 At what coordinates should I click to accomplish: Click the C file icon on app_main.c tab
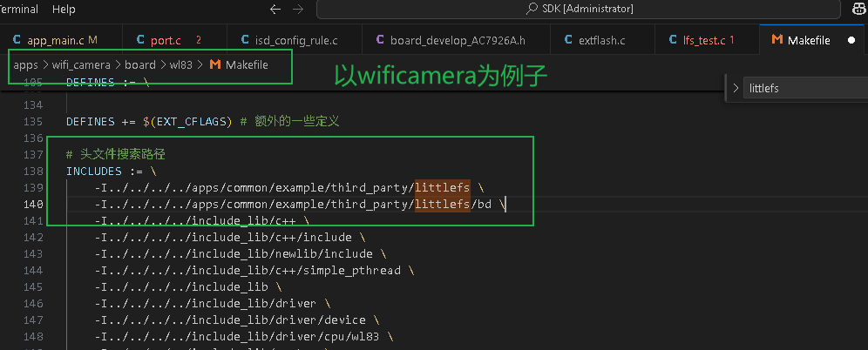pos(17,40)
